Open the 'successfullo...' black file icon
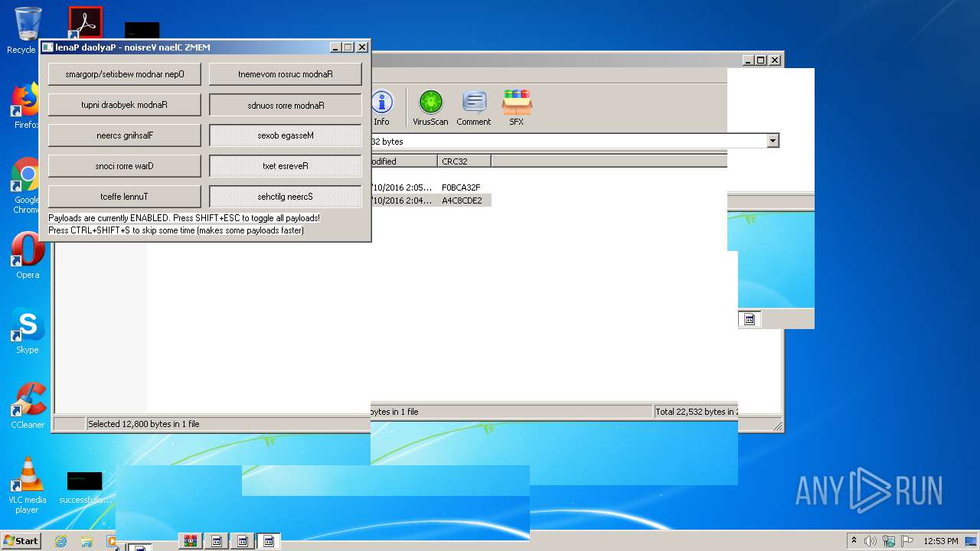The height and width of the screenshot is (551, 980). pyautogui.click(x=85, y=487)
